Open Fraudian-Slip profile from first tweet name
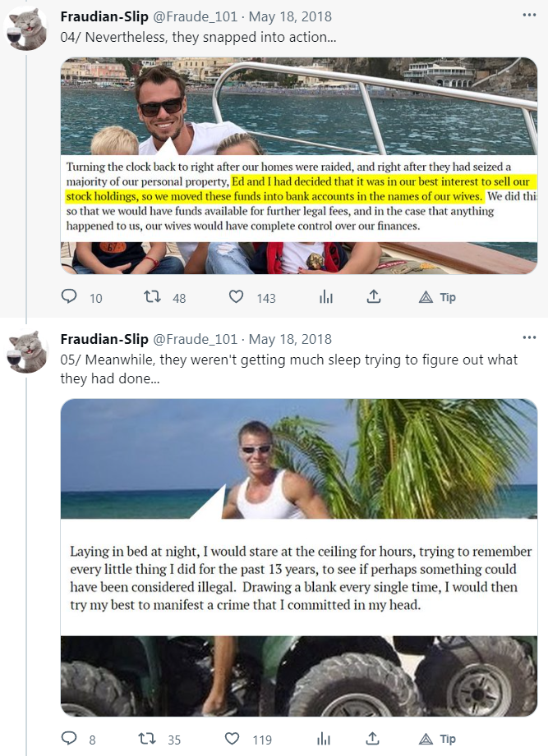The width and height of the screenshot is (548, 756). (104, 17)
